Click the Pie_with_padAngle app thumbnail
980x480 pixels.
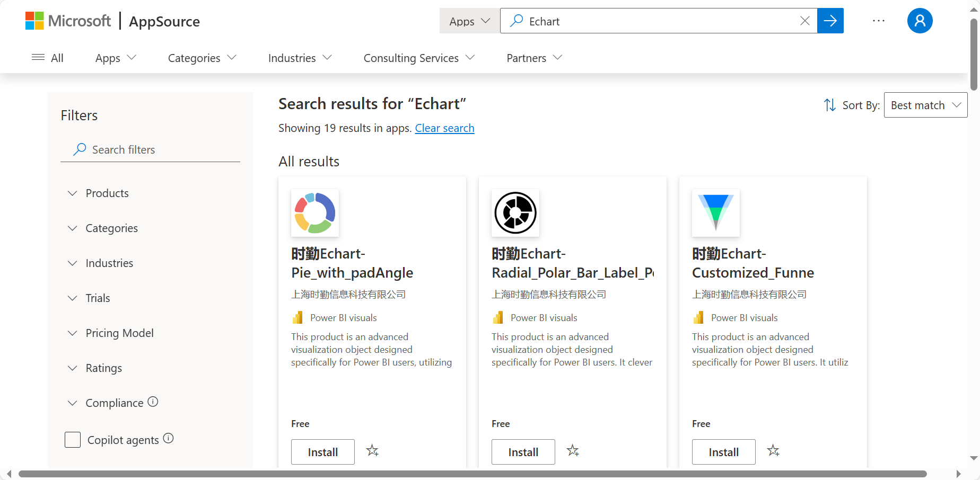[315, 213]
